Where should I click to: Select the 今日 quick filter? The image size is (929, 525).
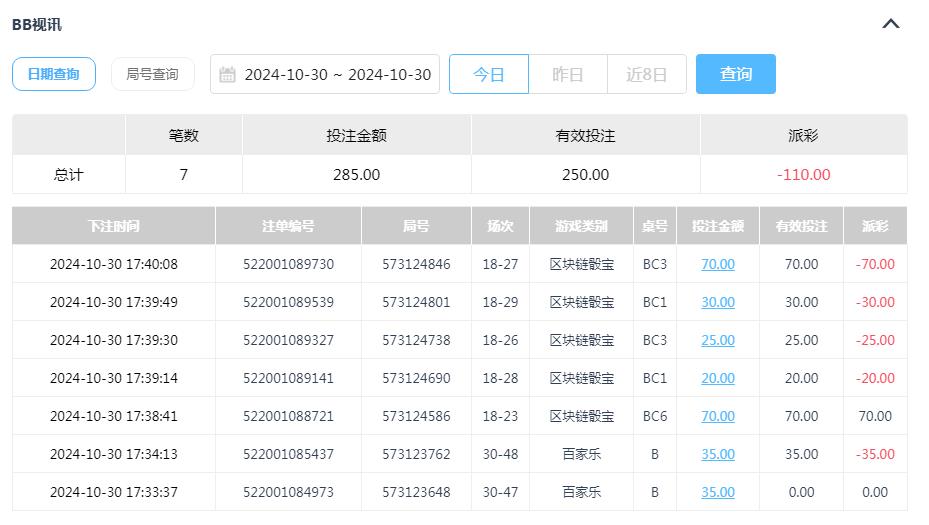click(488, 75)
